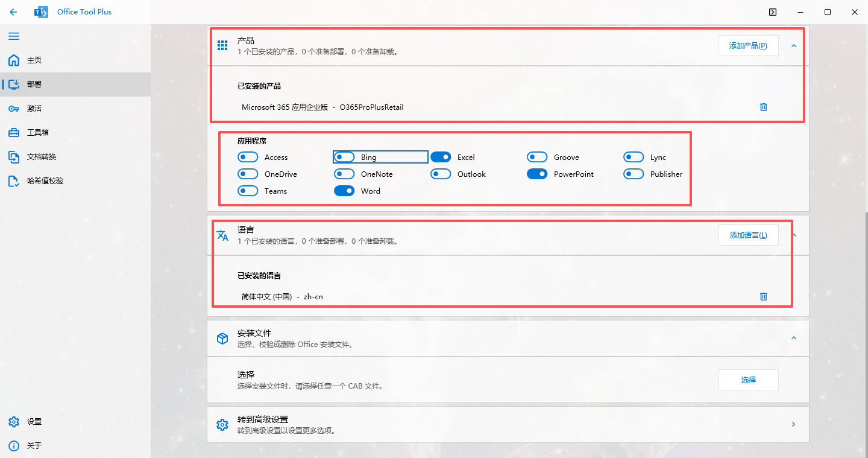Screen dimensions: 868x458
Task: Open the command window icon in title bar
Action: (773, 12)
